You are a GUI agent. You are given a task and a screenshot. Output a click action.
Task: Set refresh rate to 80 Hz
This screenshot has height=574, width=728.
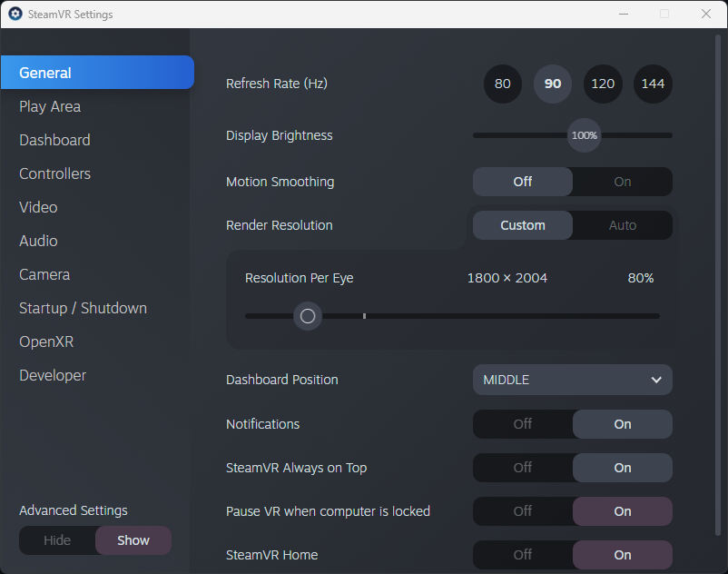(x=502, y=84)
